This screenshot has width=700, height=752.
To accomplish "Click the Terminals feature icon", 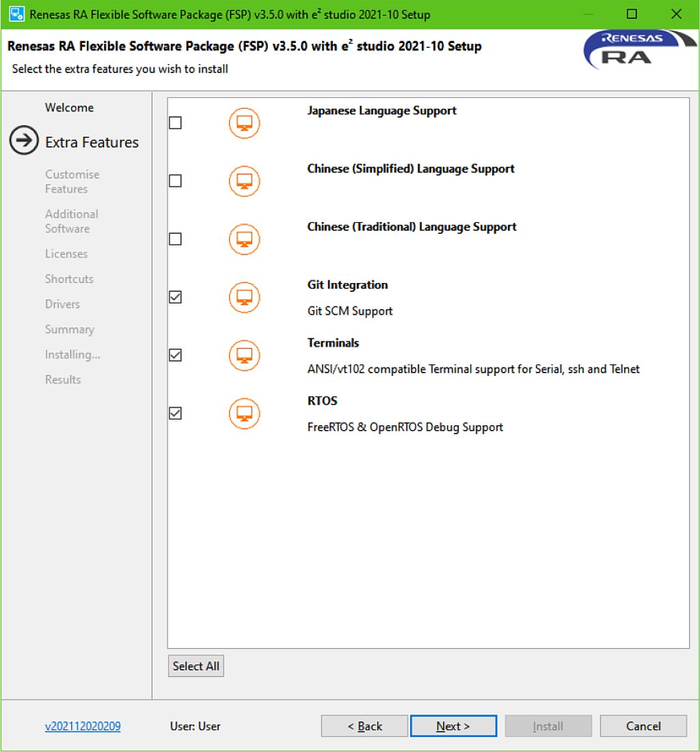I will coord(244,355).
